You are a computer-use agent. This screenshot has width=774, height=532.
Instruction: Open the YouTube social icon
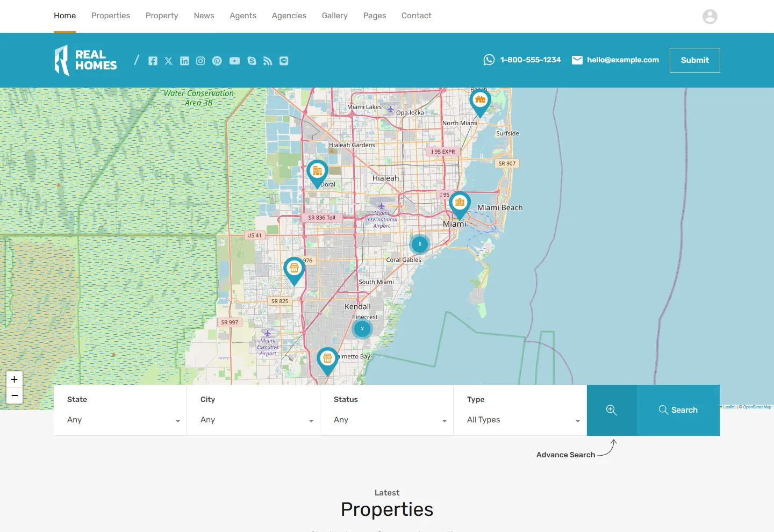234,61
